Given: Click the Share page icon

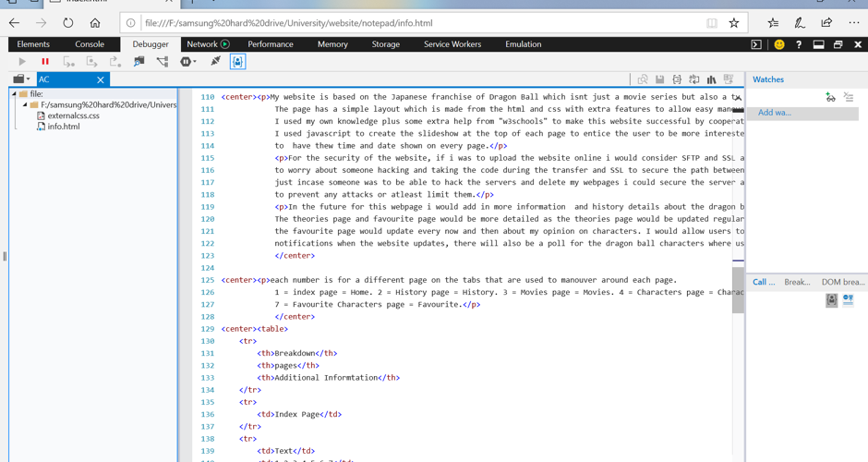Looking at the screenshot, I should [826, 23].
